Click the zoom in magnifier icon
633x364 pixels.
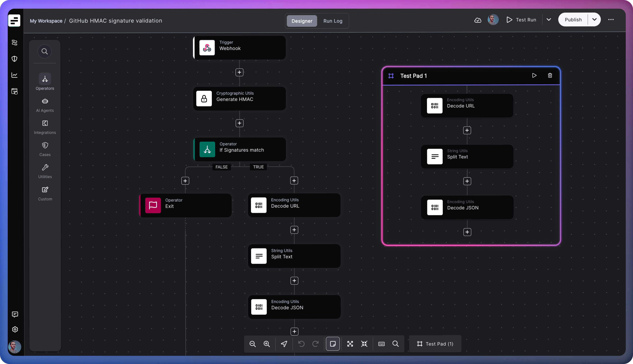[267, 344]
